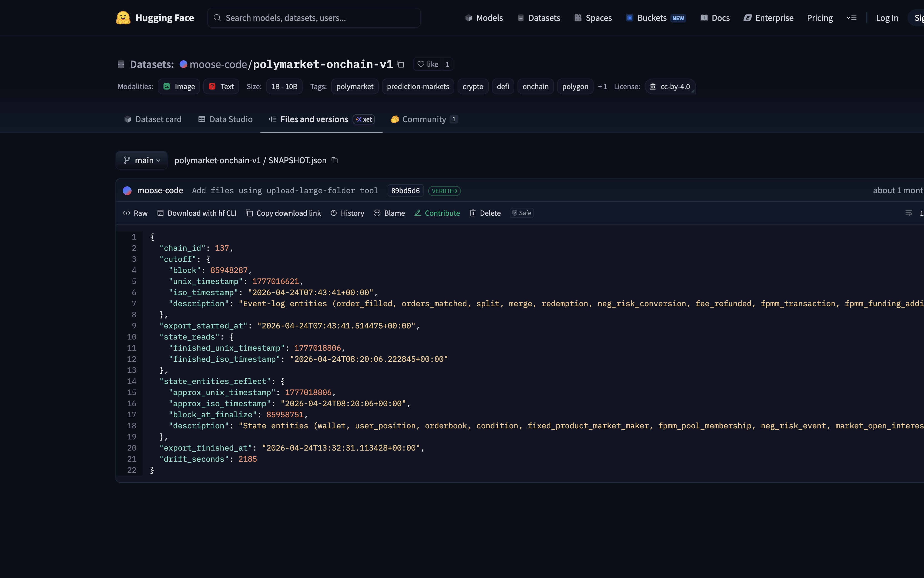Select the 1B - 10B size tag
This screenshot has height=578, width=924.
284,86
